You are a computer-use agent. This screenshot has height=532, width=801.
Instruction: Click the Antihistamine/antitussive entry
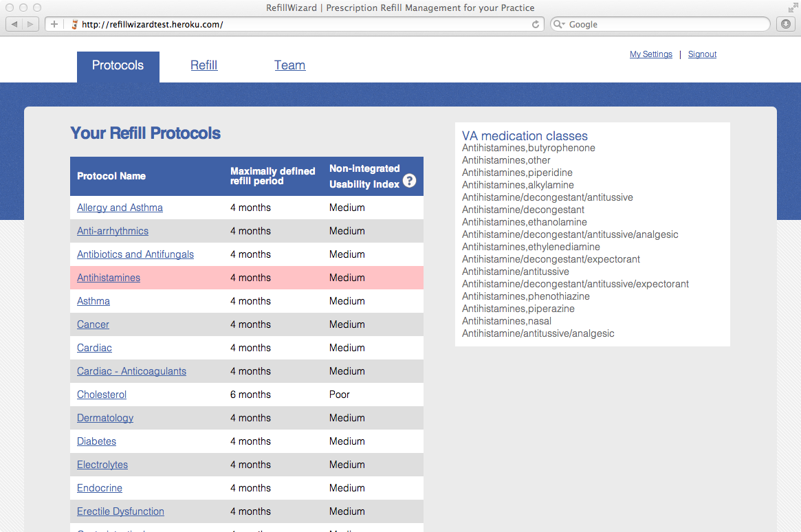[x=516, y=271]
